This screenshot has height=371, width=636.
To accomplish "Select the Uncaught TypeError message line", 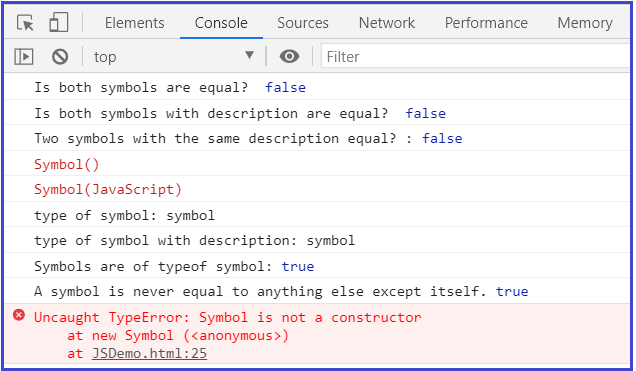I will point(228,317).
